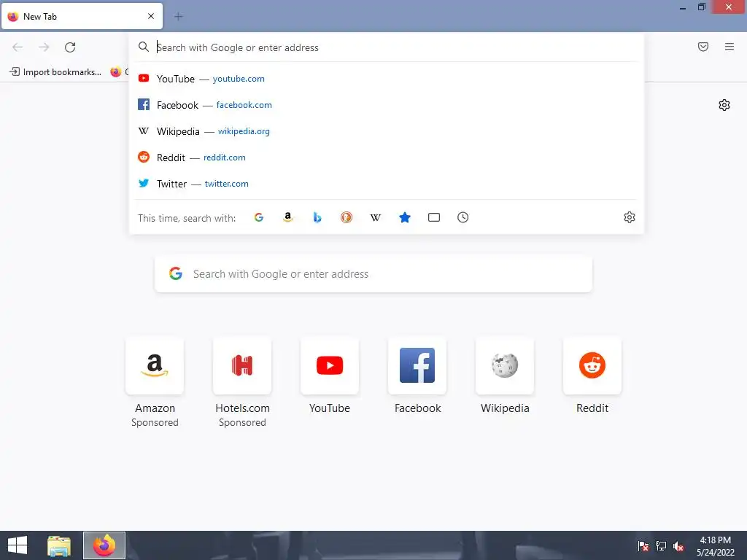747x560 pixels.
Task: Open the taskbar clock showing 4:18 PM
Action: click(716, 546)
